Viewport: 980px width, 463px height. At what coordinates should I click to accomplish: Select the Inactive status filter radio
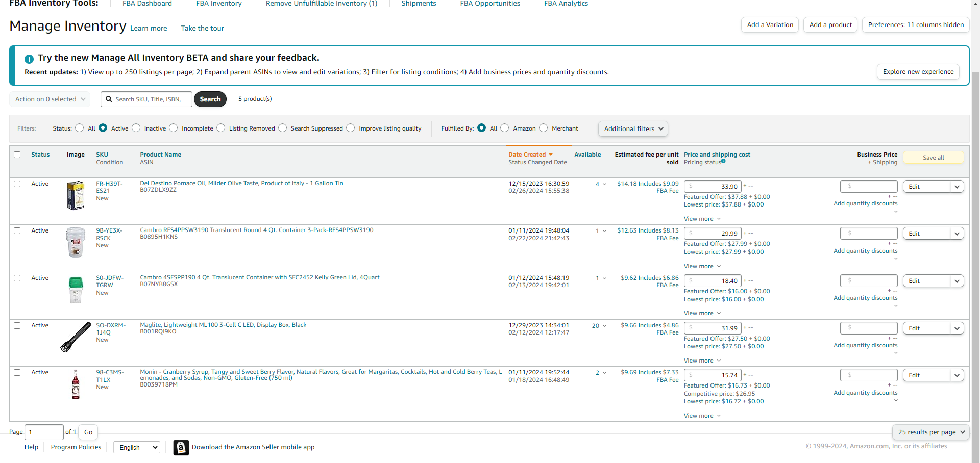tap(136, 128)
